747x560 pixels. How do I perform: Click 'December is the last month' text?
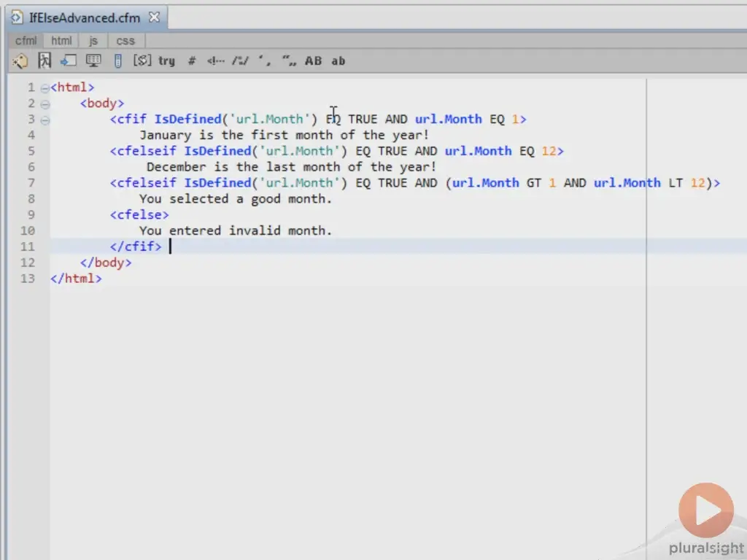click(292, 167)
